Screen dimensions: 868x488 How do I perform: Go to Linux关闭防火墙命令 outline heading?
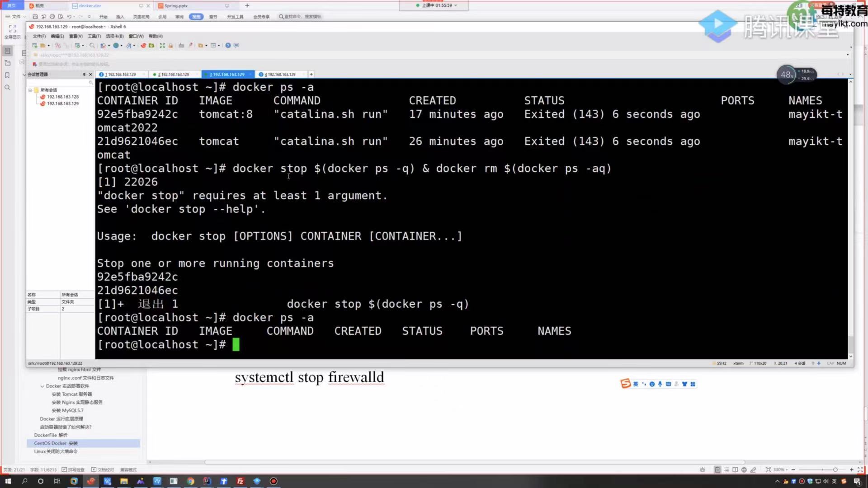click(56, 451)
